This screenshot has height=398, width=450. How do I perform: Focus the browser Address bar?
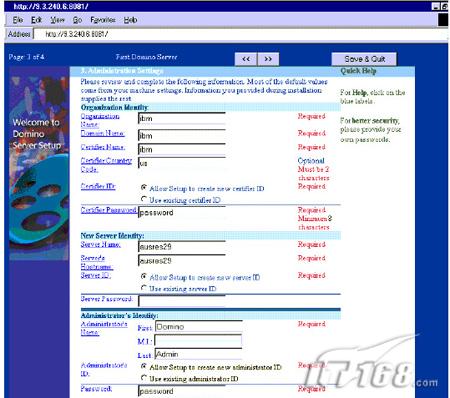240,34
